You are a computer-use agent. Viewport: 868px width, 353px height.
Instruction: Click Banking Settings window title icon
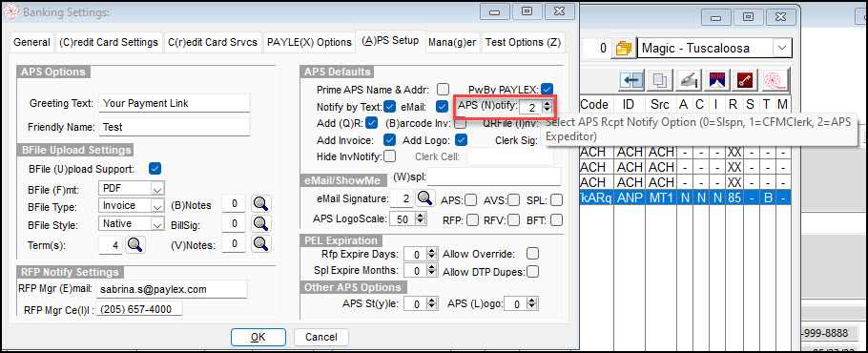(11, 12)
